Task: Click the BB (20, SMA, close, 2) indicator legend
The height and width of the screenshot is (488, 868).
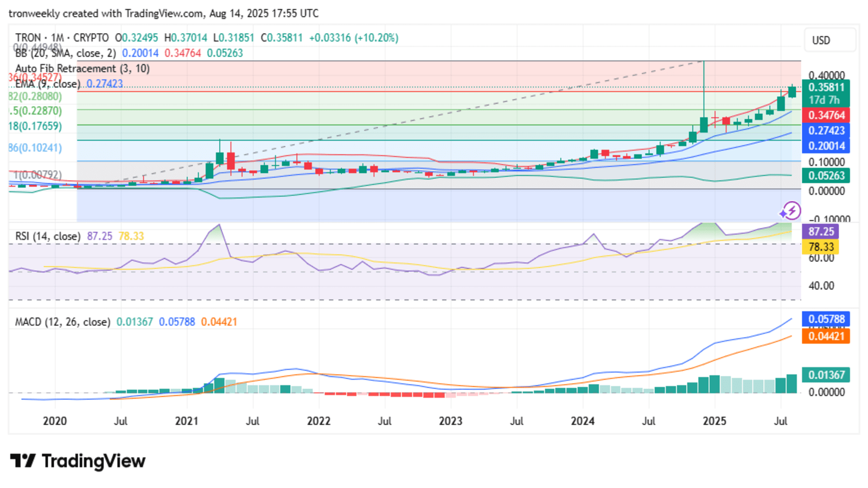Action: [66, 53]
